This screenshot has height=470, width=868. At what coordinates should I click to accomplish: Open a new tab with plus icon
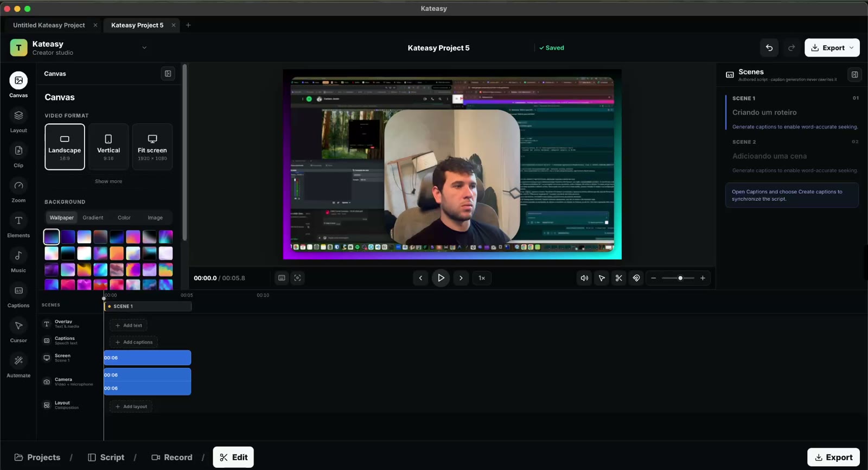(x=188, y=25)
